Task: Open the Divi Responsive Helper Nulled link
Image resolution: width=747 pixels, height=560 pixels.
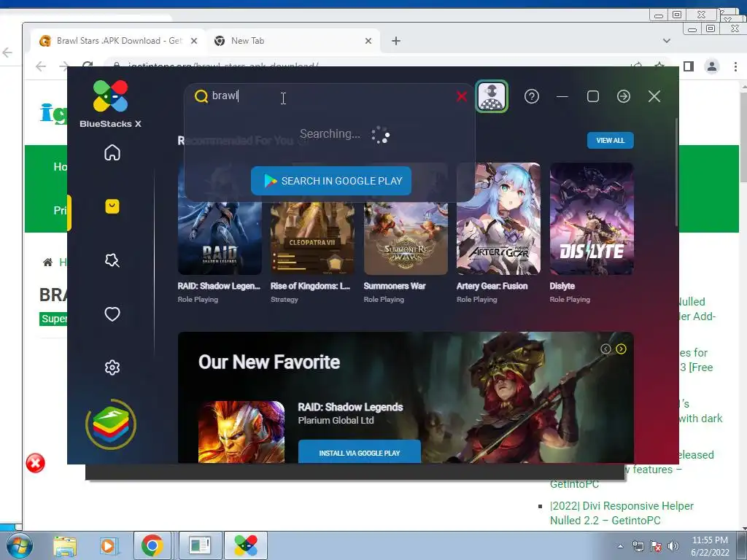Action: pos(622,513)
